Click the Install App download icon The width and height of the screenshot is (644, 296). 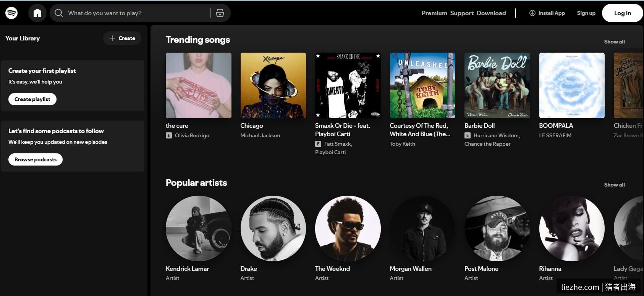tap(532, 13)
